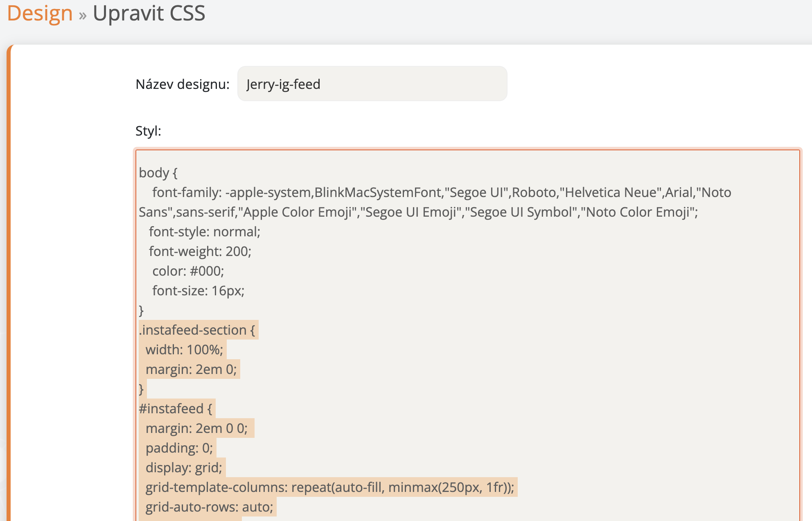Click the margin: 2em 0; line
Screen dimensions: 812x521
(x=191, y=369)
